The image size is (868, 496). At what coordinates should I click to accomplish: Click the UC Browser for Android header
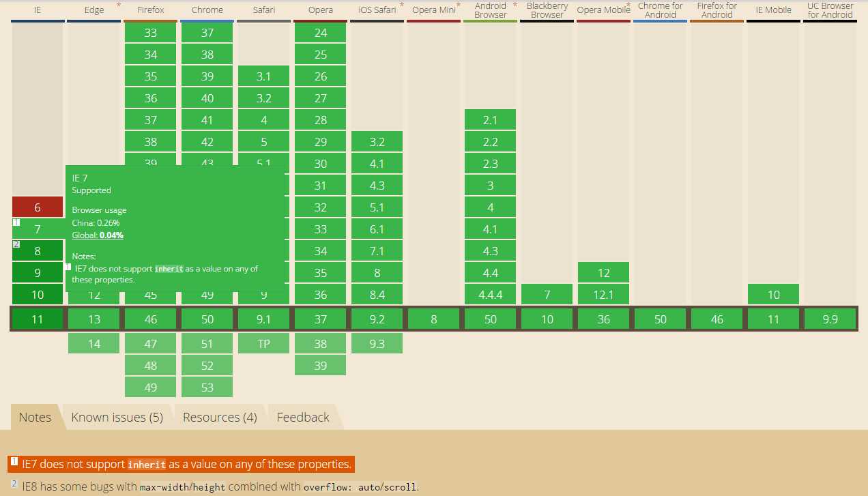point(830,10)
